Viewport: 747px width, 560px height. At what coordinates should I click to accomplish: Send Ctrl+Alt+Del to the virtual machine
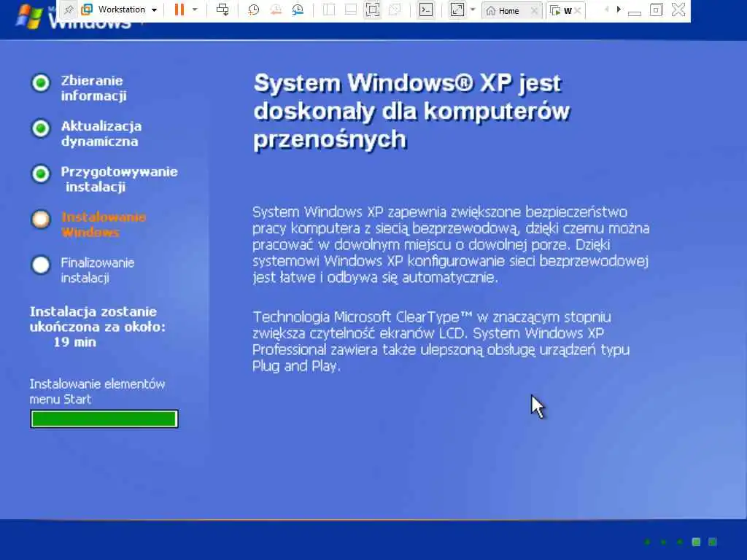pyautogui.click(x=222, y=9)
